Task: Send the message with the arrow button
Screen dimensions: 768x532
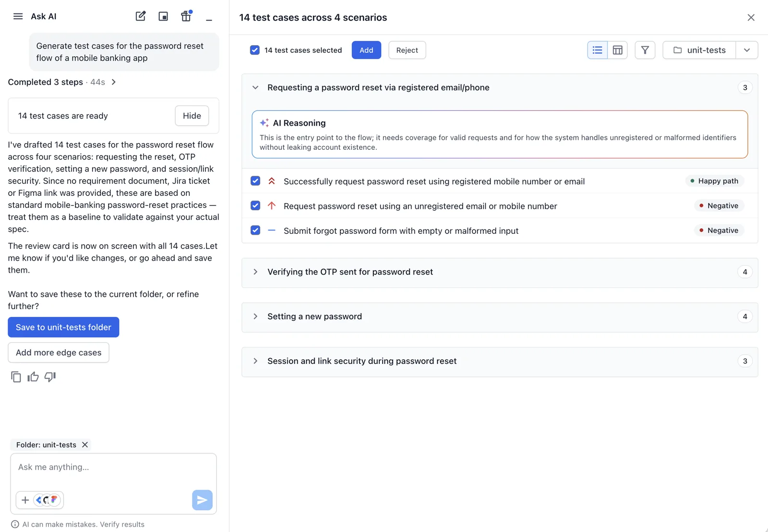Action: [202, 500]
